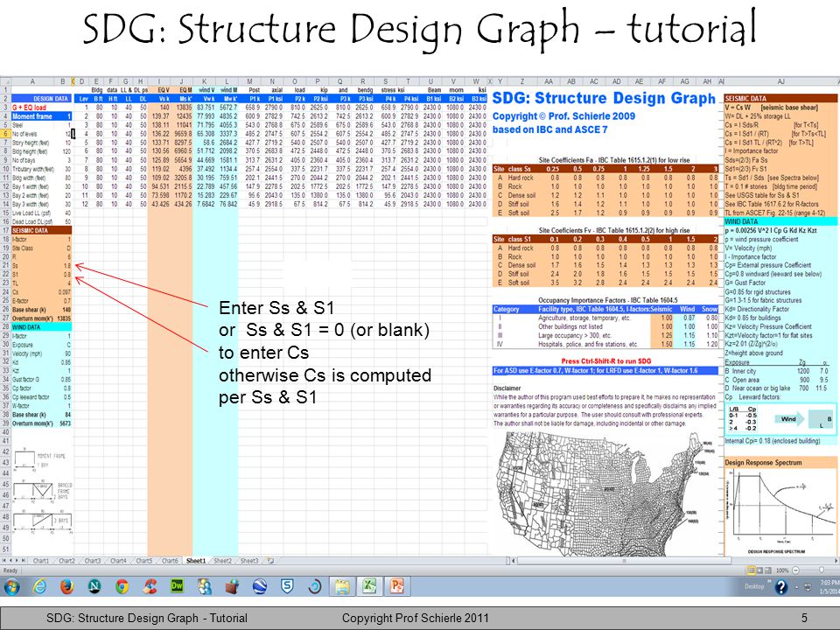Switch to Page Layout view
The image size is (840, 630).
[759, 570]
